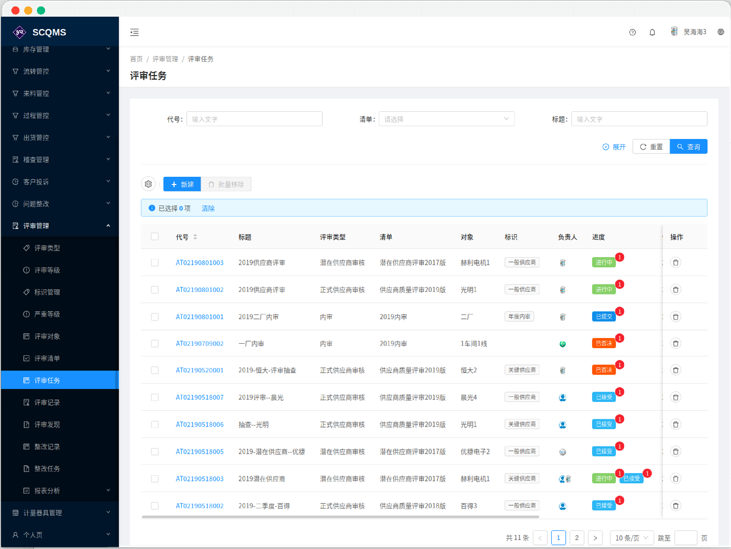
Task: Open task link AT02190518002
Action: point(200,506)
